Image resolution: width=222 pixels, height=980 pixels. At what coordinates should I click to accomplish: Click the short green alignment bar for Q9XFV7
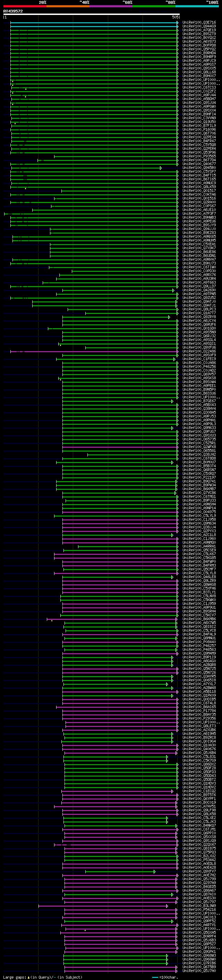pyautogui.click(x=120, y=871)
